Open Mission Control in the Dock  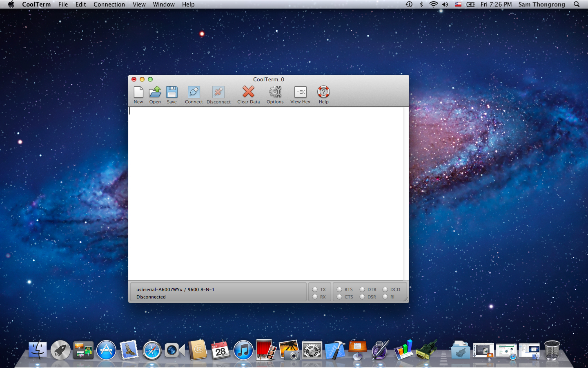point(83,350)
